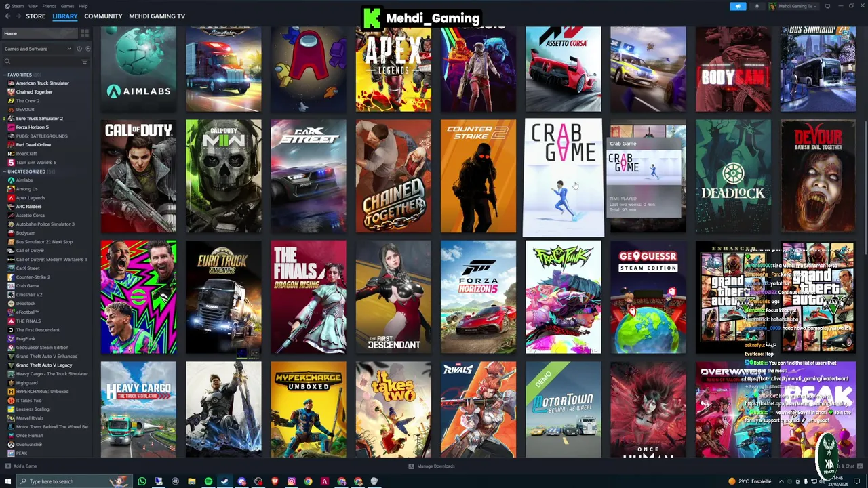Select Euro Truck Simulator 2 in Favorites list
The width and height of the screenshot is (868, 488).
tap(39, 119)
